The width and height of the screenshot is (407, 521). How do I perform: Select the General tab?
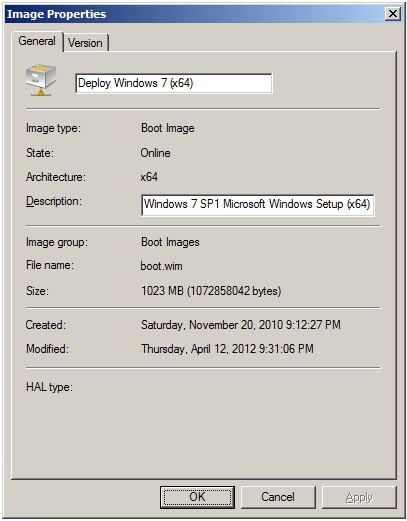(37, 41)
